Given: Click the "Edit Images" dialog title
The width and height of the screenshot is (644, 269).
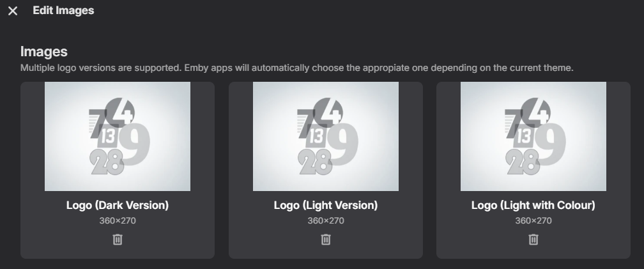Looking at the screenshot, I should pyautogui.click(x=63, y=10).
